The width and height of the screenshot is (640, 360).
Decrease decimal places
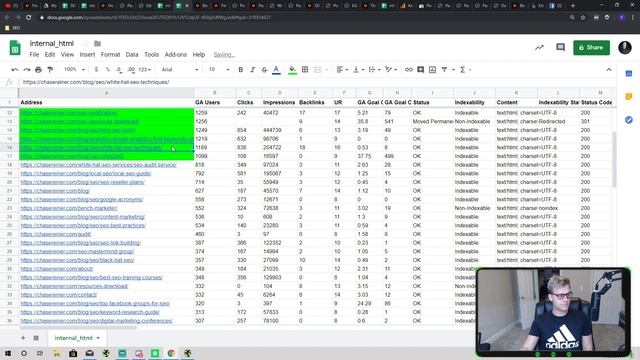(x=119, y=70)
